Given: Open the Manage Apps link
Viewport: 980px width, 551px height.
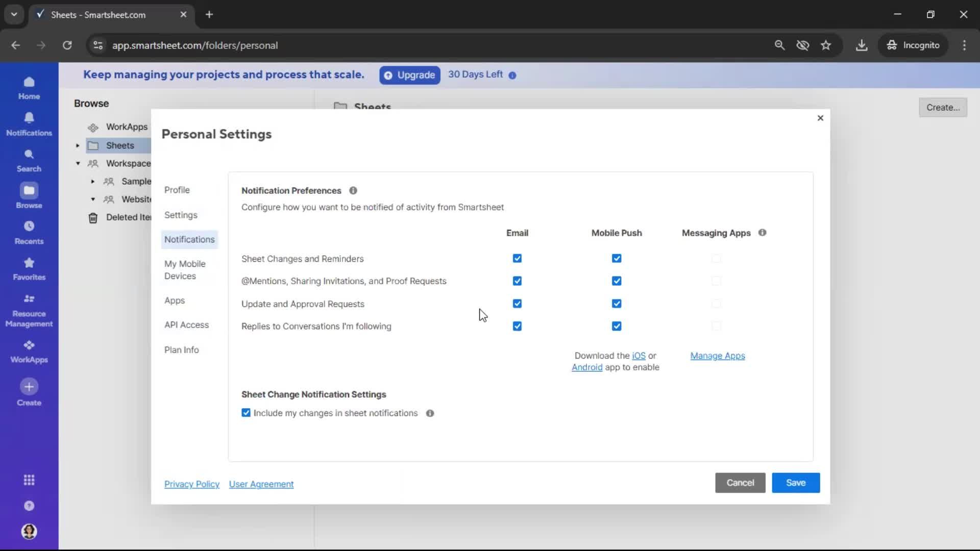Looking at the screenshot, I should [x=717, y=356].
